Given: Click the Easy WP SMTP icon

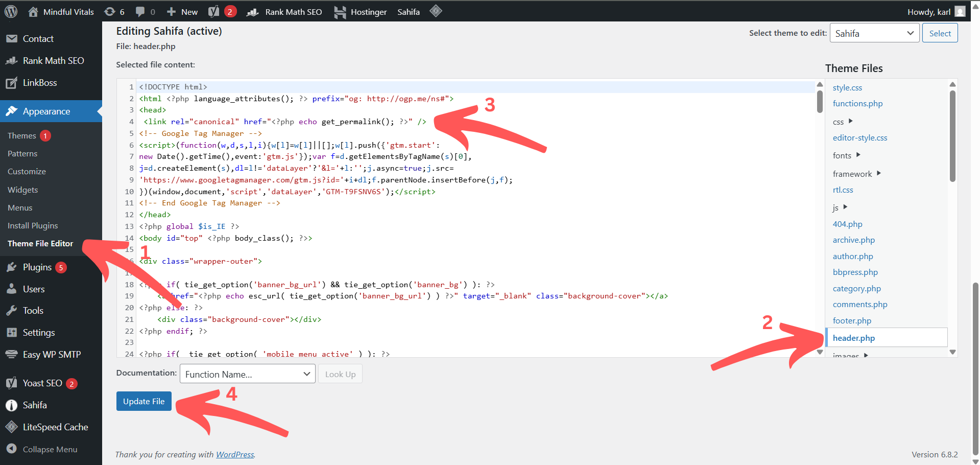Looking at the screenshot, I should coord(12,354).
